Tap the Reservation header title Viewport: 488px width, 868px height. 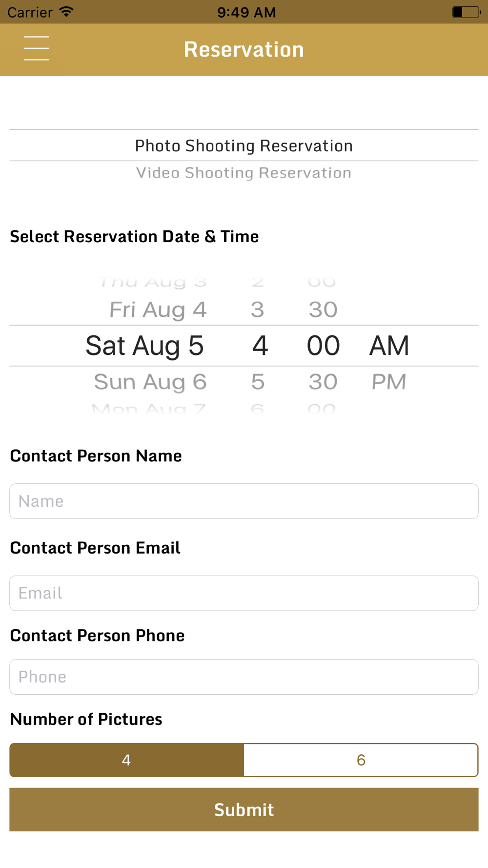click(244, 49)
